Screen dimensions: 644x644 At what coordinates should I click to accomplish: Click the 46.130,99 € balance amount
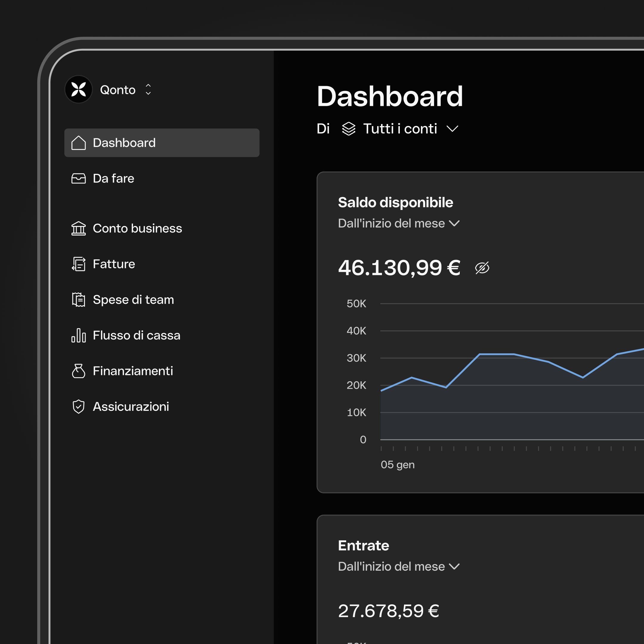tap(399, 268)
